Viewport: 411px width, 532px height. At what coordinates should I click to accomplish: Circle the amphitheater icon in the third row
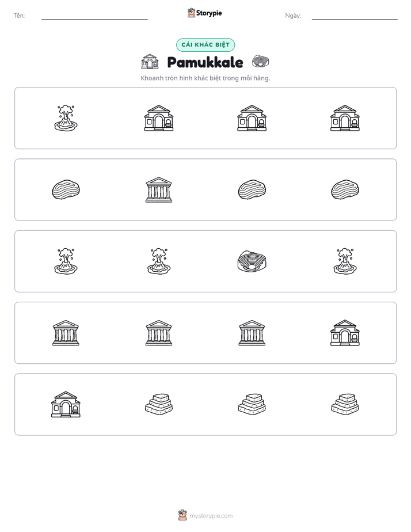[252, 261]
